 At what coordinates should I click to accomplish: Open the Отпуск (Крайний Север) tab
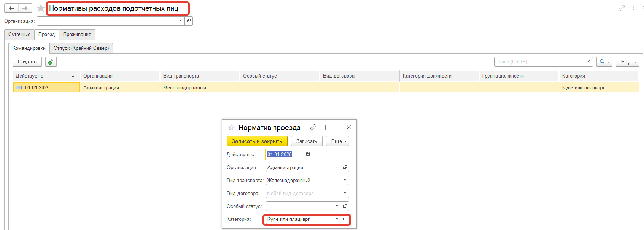[81, 48]
